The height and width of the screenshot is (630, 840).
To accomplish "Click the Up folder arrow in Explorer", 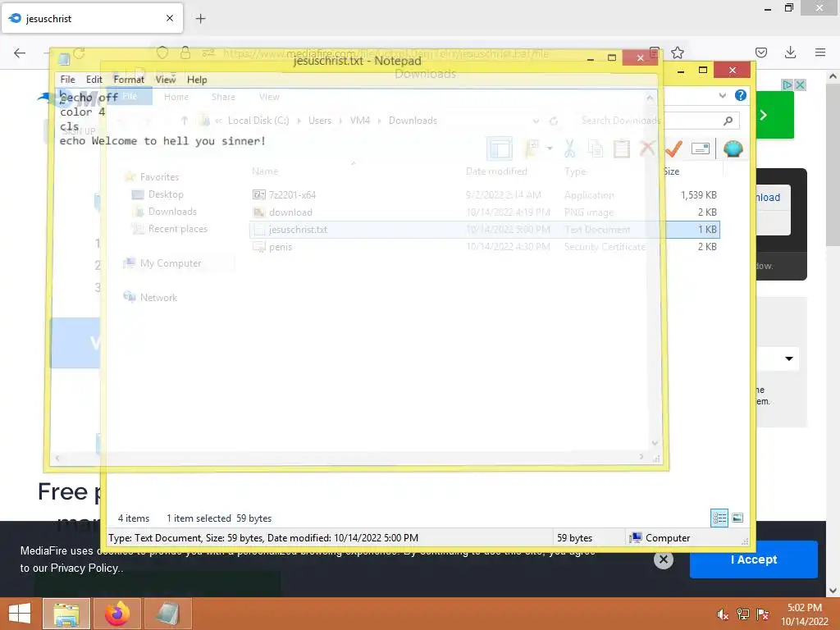I will coord(185,121).
